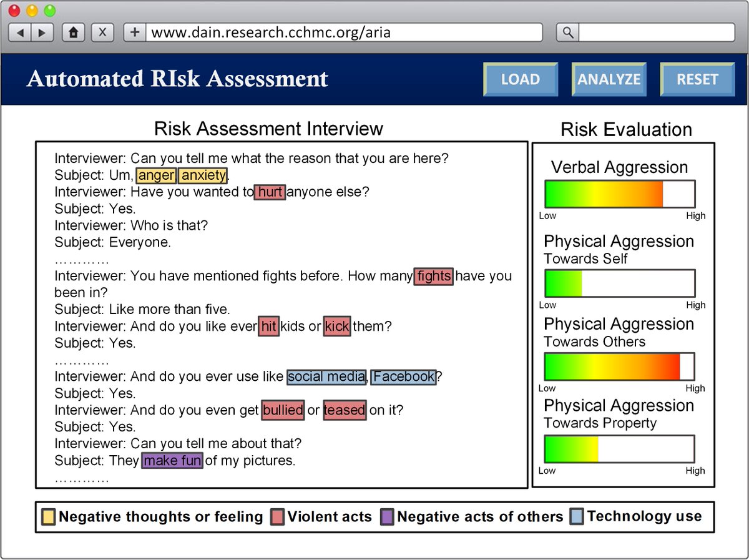Select the highlighted word Facebook

[404, 376]
